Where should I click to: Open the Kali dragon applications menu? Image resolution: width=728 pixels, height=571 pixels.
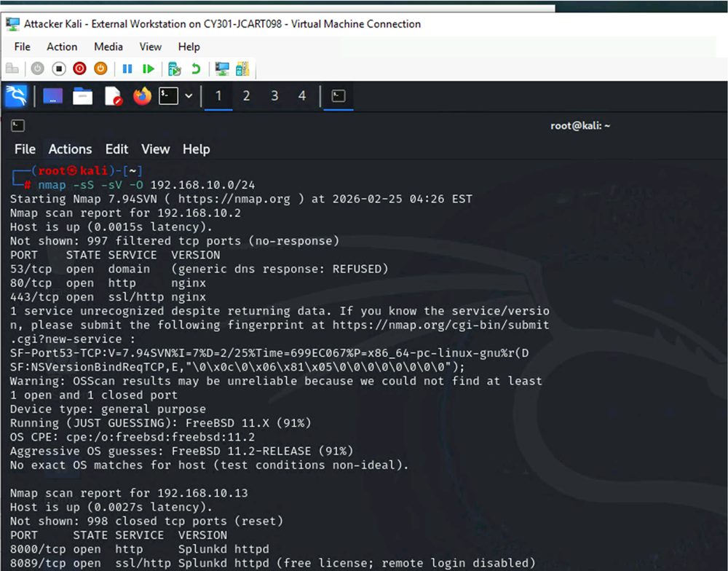click(16, 96)
